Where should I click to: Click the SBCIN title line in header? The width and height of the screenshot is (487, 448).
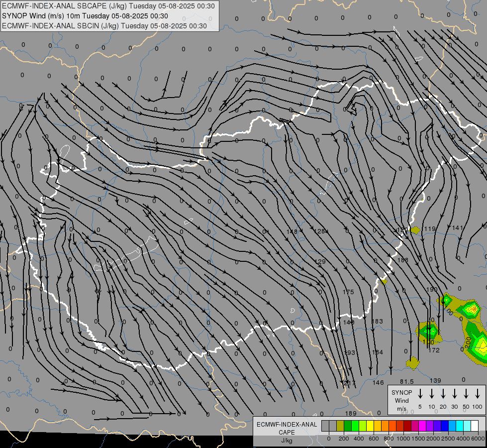104,26
